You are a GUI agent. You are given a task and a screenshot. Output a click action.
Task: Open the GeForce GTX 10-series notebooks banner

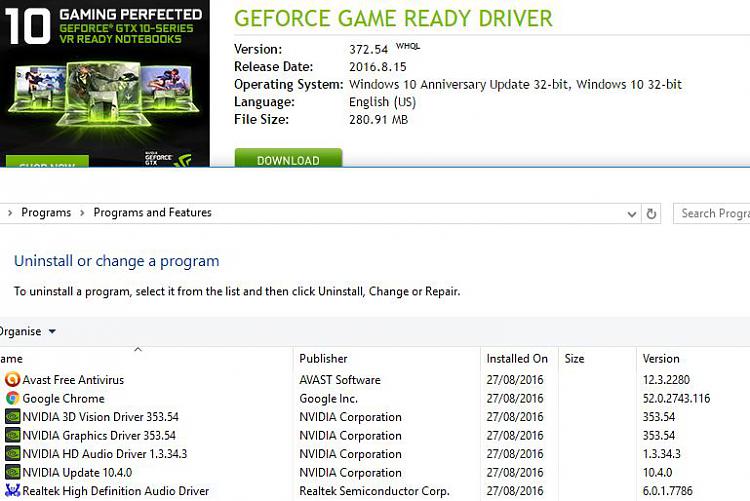(x=105, y=83)
